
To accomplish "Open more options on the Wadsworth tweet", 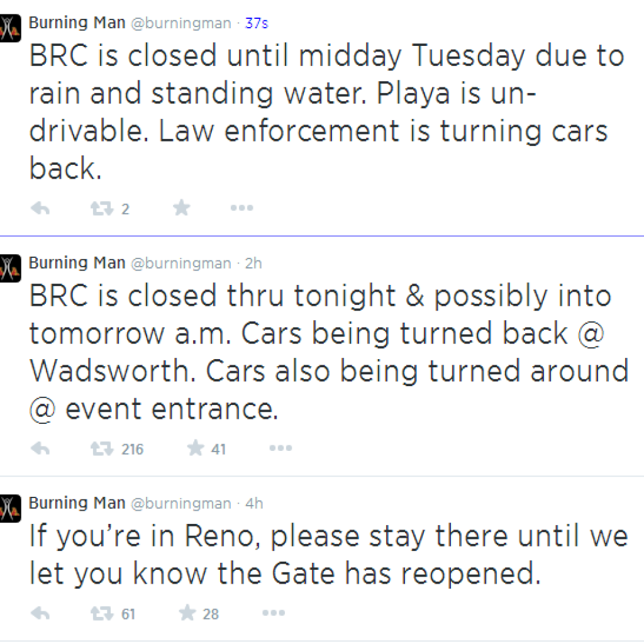I will tap(280, 449).
